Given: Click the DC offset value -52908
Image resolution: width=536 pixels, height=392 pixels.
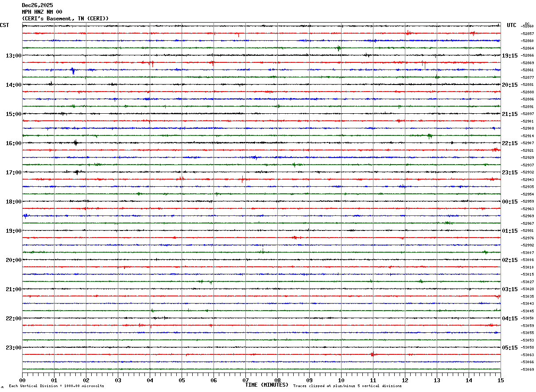Looking at the screenshot, I should pyautogui.click(x=528, y=128).
